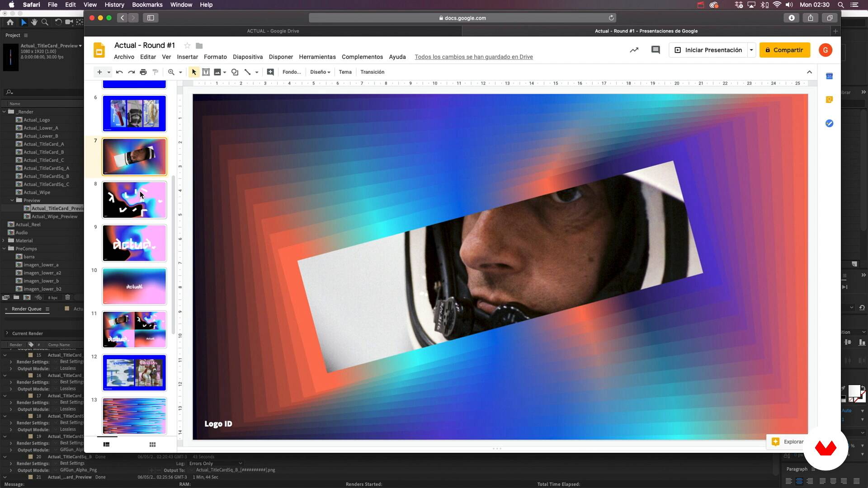Toggle Safari sidebar button
The height and width of the screenshot is (488, 868).
151,18
